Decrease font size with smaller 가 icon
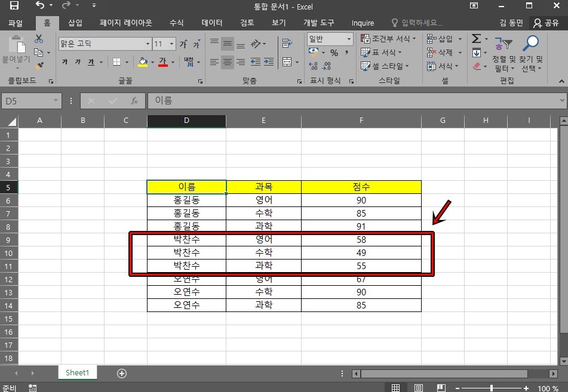This screenshot has width=568, height=392. coord(197,44)
